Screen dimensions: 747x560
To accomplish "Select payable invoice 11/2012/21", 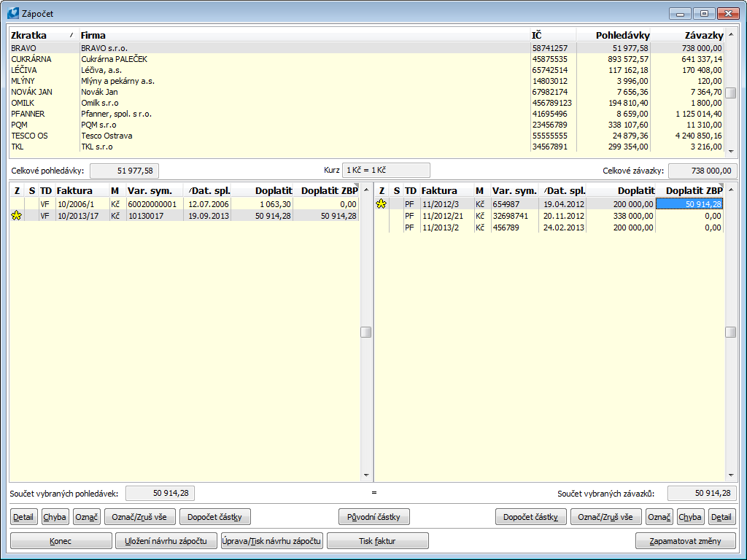I will [549, 216].
